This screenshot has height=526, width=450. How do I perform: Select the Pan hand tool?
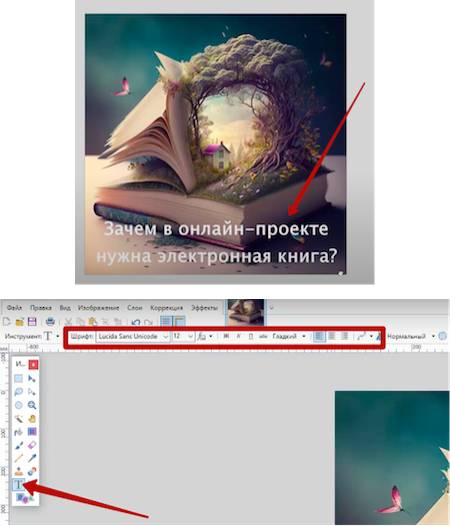(x=32, y=419)
